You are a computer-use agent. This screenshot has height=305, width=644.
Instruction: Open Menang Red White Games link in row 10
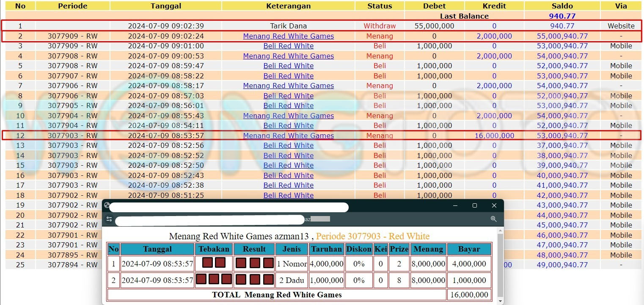point(288,116)
